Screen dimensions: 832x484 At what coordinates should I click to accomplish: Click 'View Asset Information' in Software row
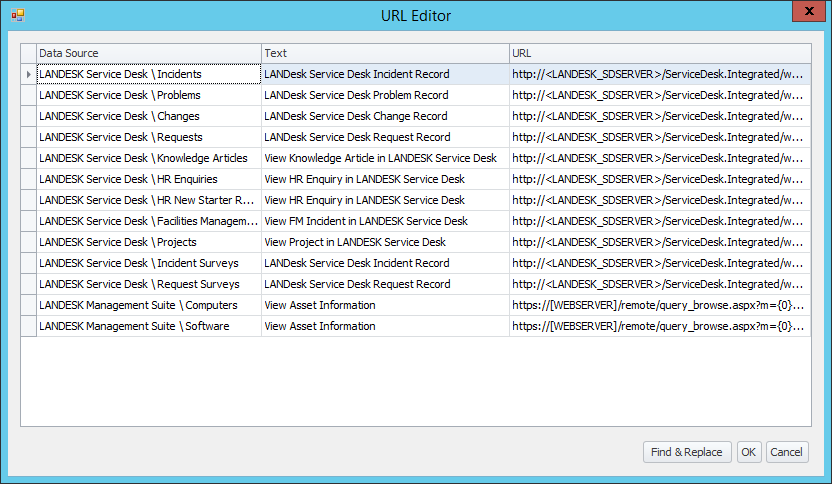point(385,326)
